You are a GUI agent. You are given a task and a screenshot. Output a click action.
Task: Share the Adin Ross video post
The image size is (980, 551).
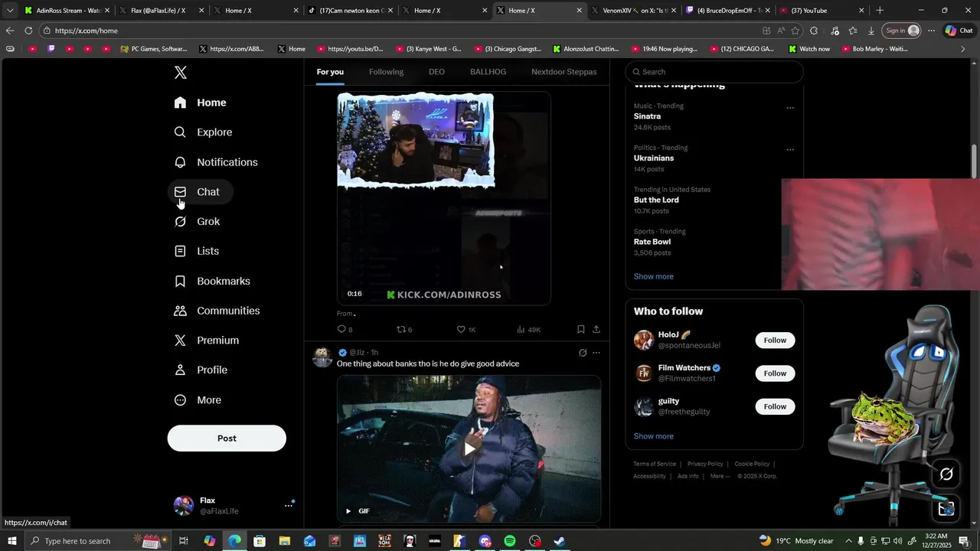coord(596,330)
